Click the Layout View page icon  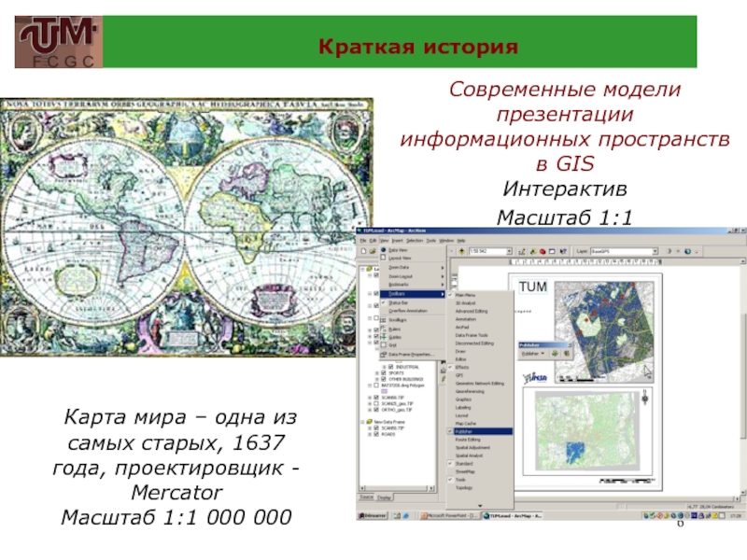[x=383, y=258]
